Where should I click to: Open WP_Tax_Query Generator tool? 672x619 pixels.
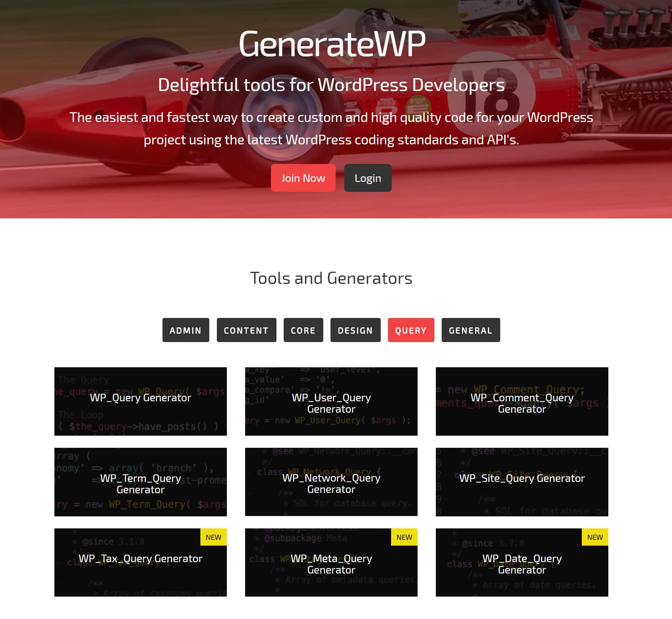(x=140, y=558)
